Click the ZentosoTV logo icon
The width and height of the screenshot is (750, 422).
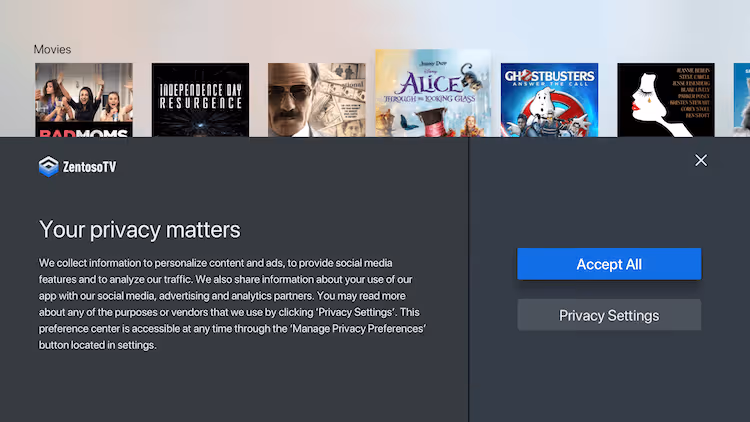[x=48, y=167]
